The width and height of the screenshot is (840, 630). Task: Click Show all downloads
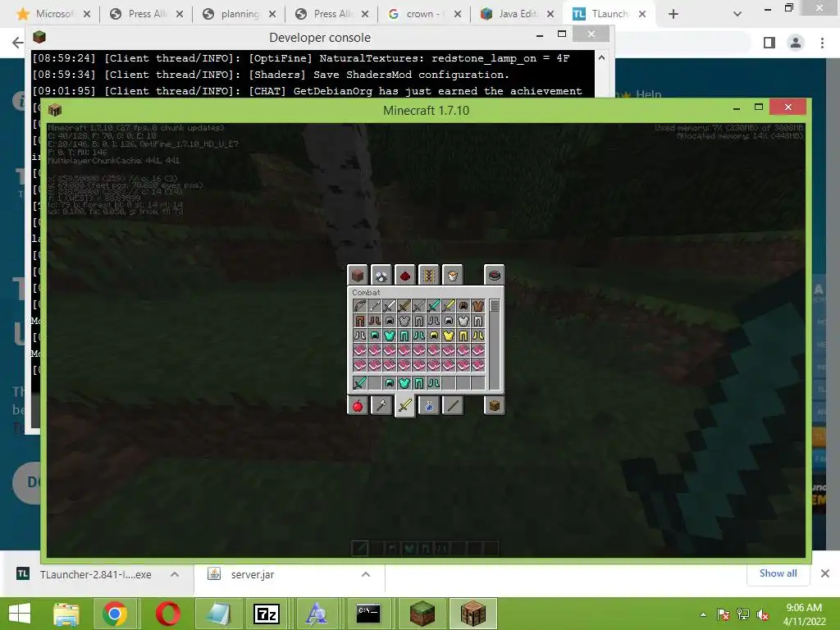[778, 573]
